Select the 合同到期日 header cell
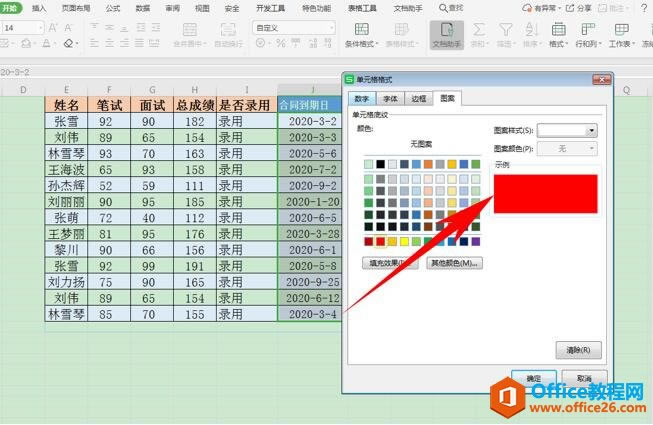The image size is (653, 425). click(310, 105)
